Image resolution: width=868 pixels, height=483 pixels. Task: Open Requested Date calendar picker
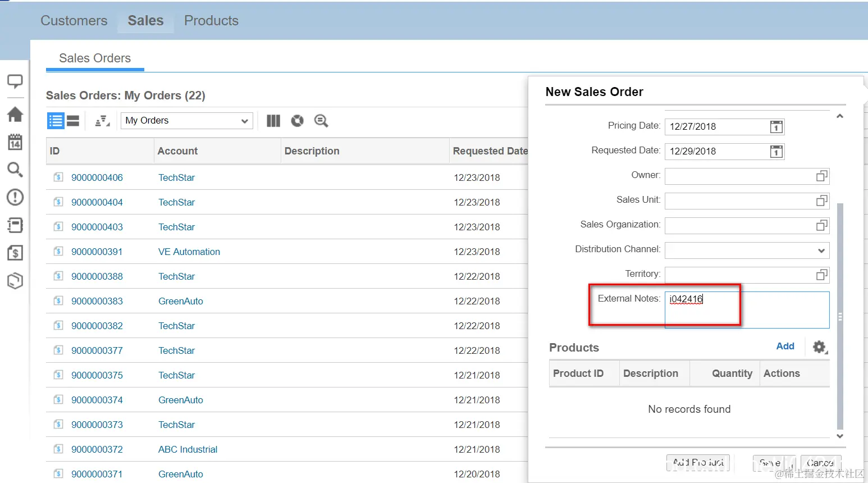point(776,152)
